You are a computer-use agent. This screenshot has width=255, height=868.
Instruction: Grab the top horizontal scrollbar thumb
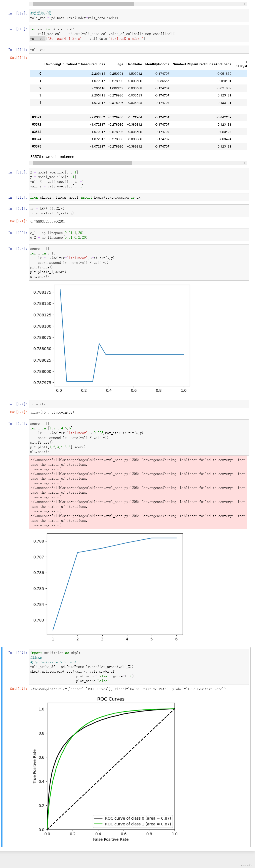click(x=83, y=4)
